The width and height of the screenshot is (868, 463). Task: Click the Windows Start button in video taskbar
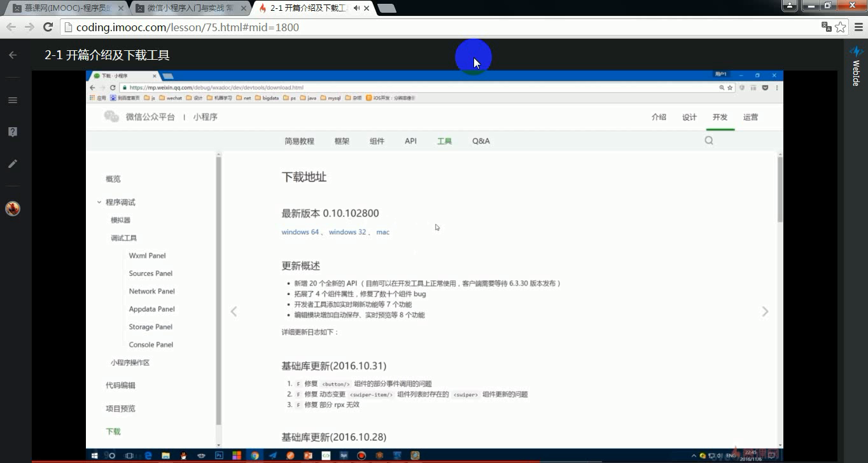(x=95, y=455)
